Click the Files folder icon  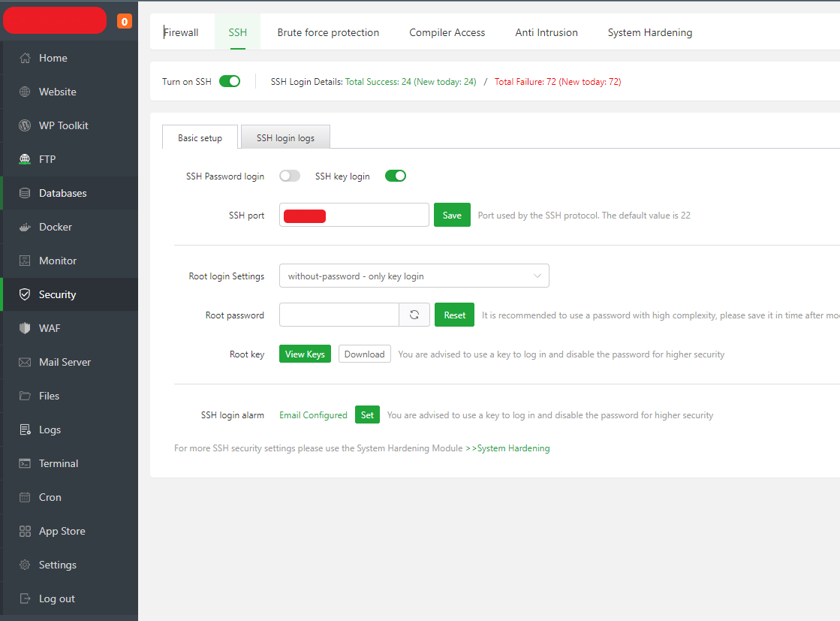click(x=25, y=396)
